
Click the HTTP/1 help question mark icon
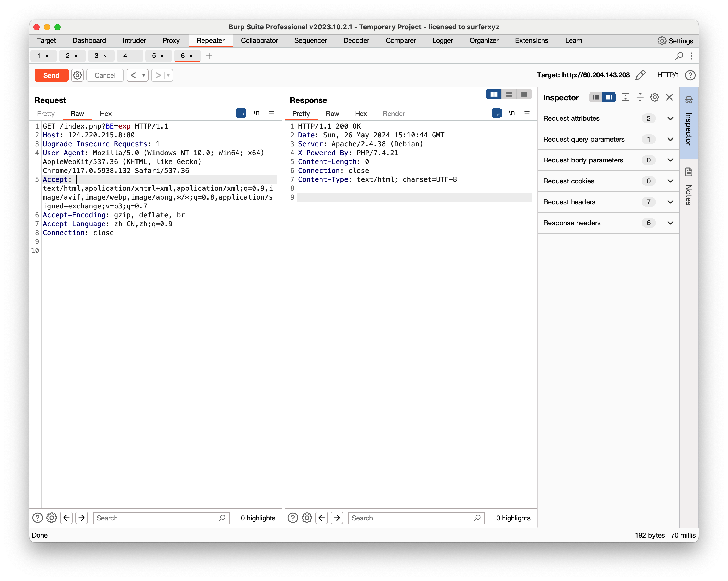pos(690,75)
